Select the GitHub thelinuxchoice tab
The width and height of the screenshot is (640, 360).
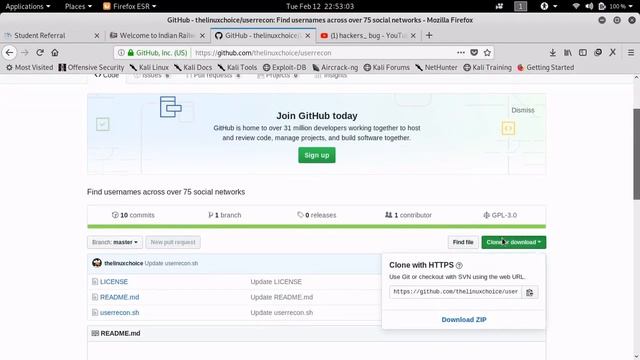262,36
